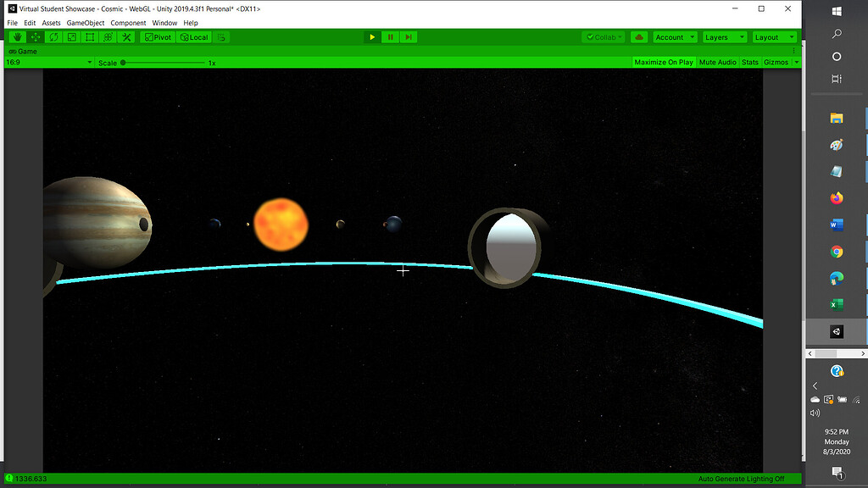The width and height of the screenshot is (868, 488).
Task: Mute audio in the Game view
Action: (718, 62)
